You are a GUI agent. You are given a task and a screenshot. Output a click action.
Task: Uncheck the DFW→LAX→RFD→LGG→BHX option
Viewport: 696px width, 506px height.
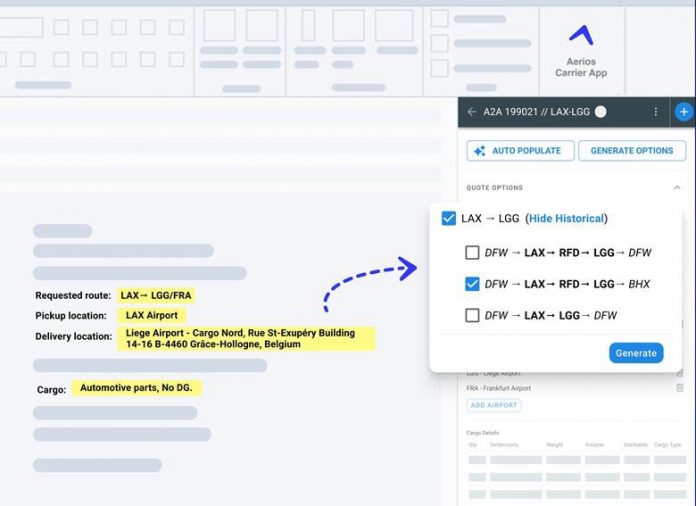click(472, 284)
